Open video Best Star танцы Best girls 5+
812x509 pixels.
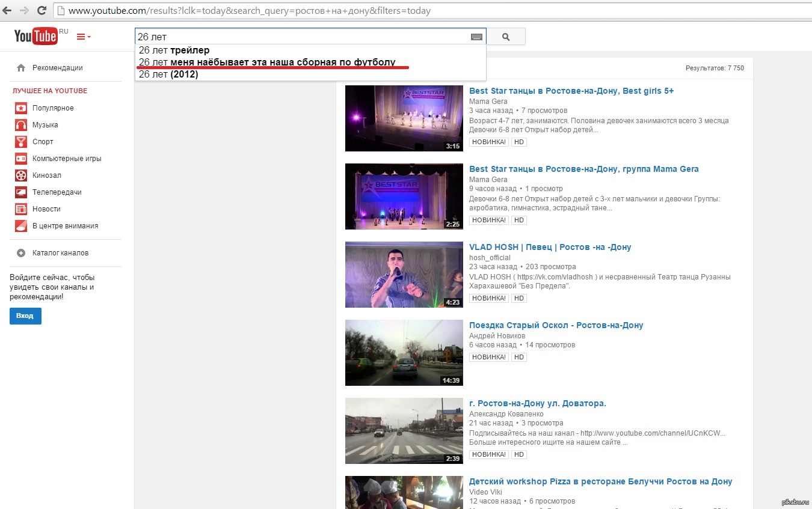point(571,91)
